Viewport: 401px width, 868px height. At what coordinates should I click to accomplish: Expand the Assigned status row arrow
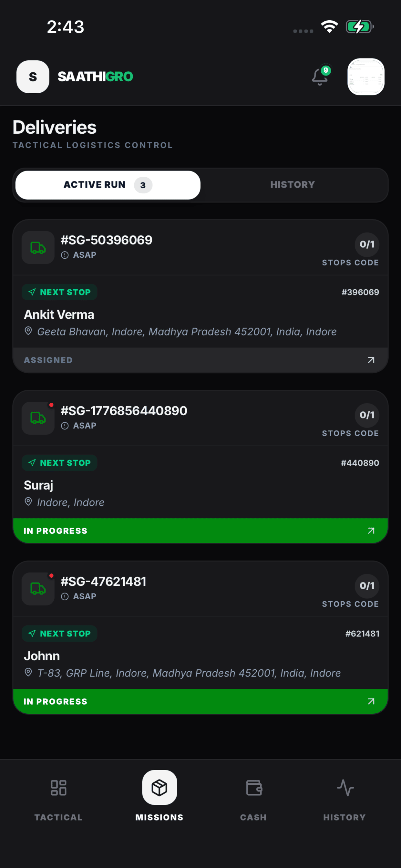tap(371, 360)
